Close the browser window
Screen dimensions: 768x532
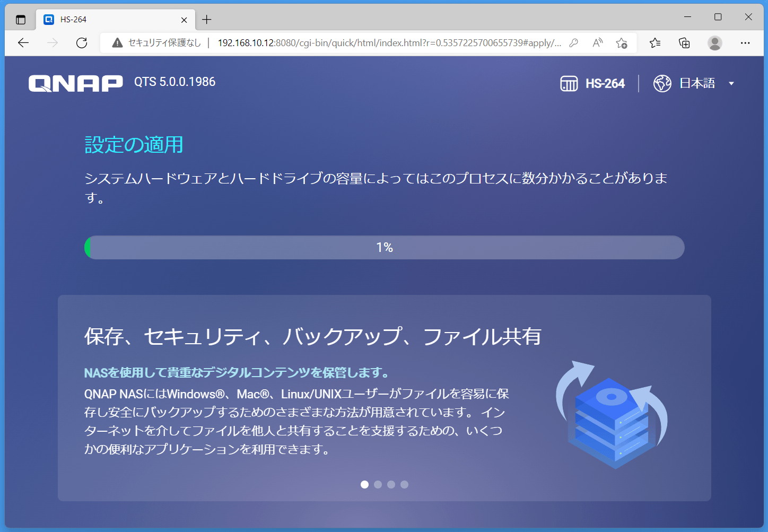(x=748, y=17)
